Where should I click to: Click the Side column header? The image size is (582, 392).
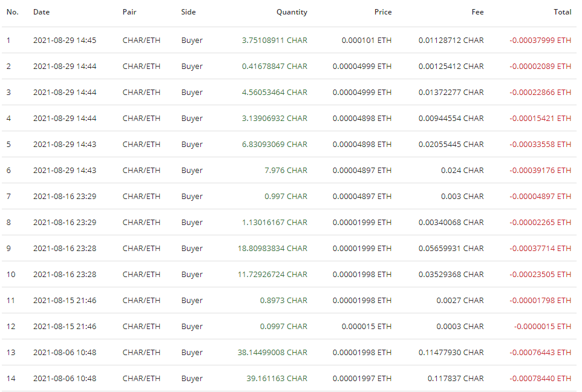click(188, 12)
